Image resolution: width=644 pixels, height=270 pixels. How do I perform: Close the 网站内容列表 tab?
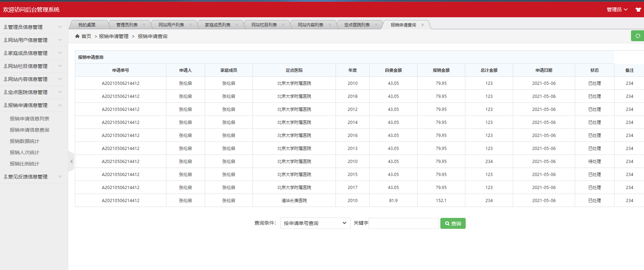click(330, 25)
